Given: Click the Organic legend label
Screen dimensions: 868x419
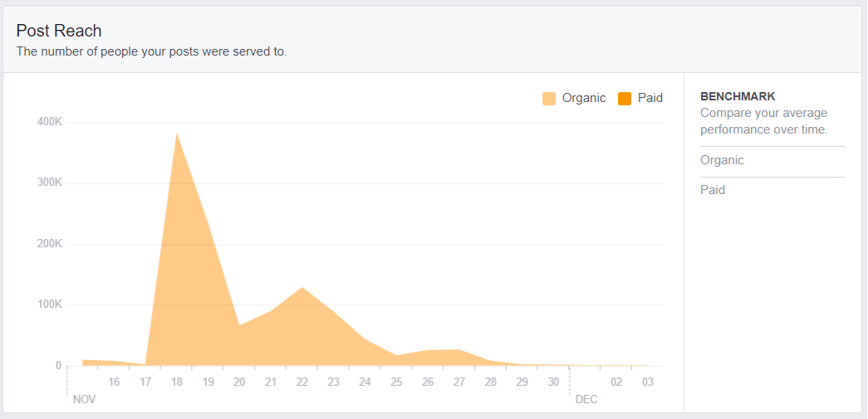Looking at the screenshot, I should point(584,99).
